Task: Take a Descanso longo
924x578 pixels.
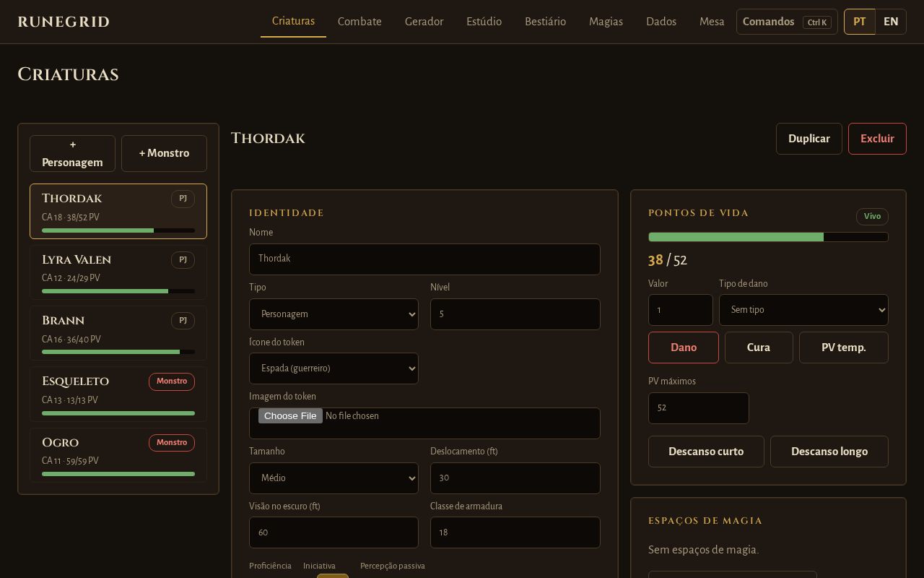Action: click(829, 452)
